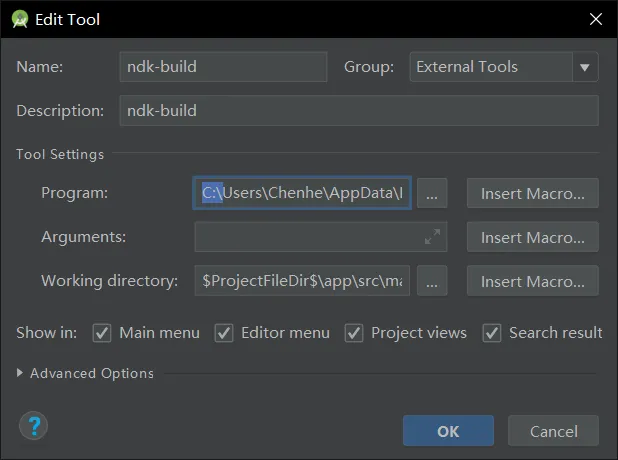Insert Macro for the Arguments field

(x=532, y=238)
